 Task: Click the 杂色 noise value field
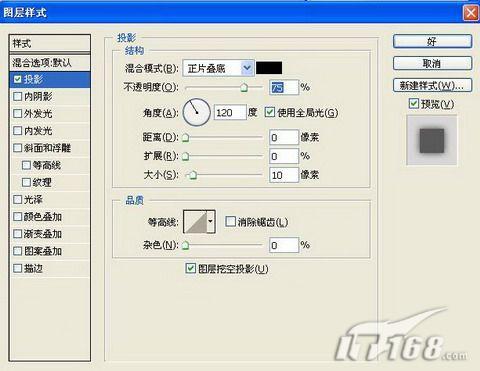tap(284, 245)
